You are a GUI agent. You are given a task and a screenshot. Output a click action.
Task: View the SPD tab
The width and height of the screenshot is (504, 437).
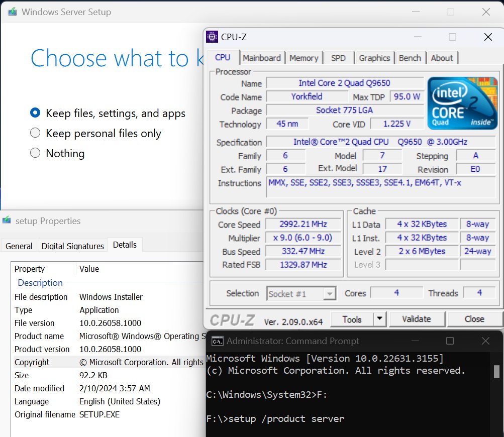click(x=338, y=58)
